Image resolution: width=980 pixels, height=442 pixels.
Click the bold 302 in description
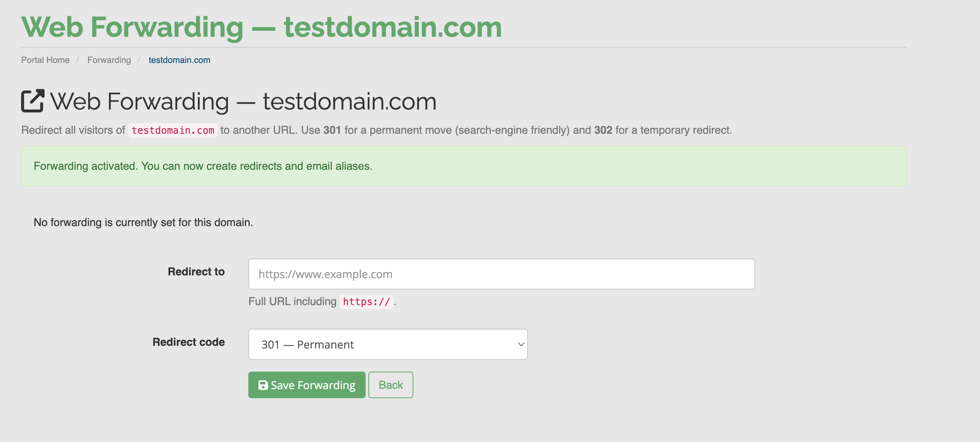tap(603, 130)
